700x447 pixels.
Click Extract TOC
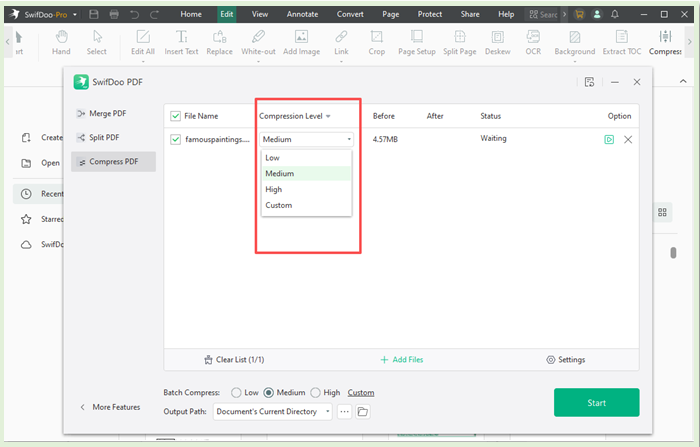tap(621, 43)
